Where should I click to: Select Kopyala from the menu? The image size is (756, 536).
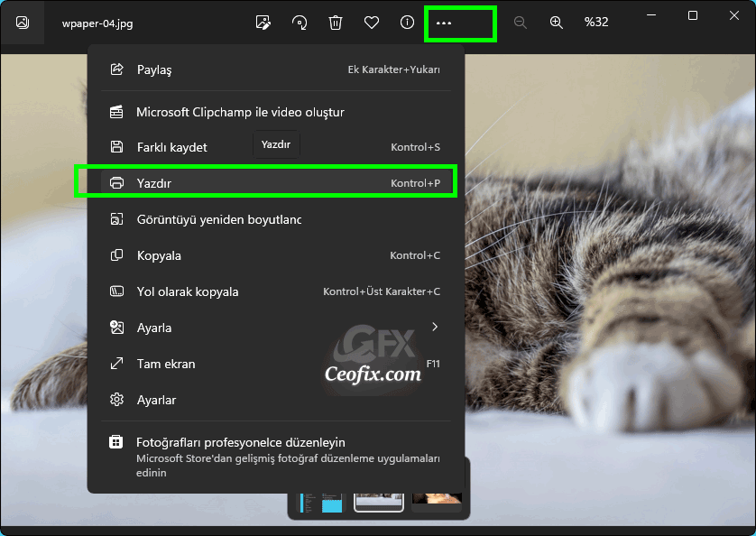276,255
